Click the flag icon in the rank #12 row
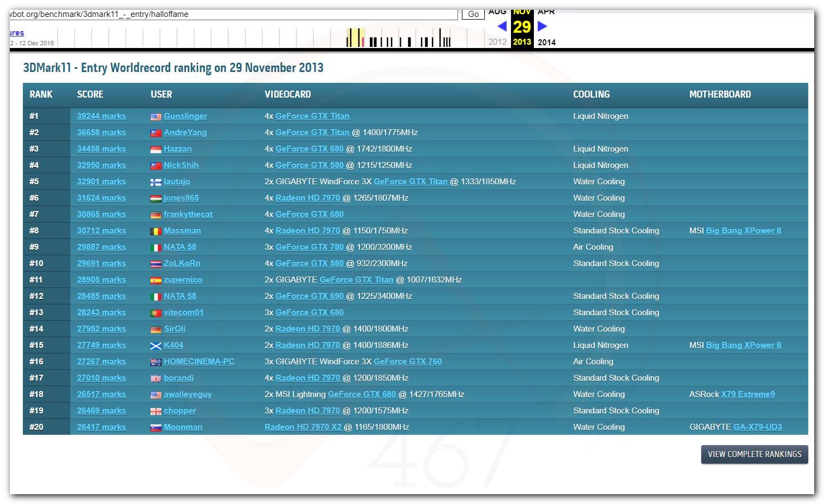The image size is (824, 504). point(156,296)
